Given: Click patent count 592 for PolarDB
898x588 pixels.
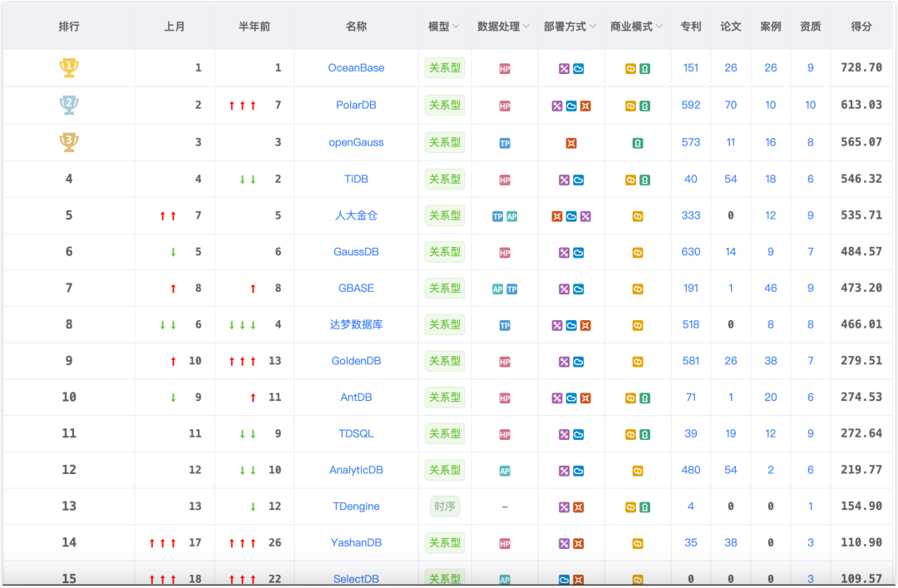Looking at the screenshot, I should point(691,105).
